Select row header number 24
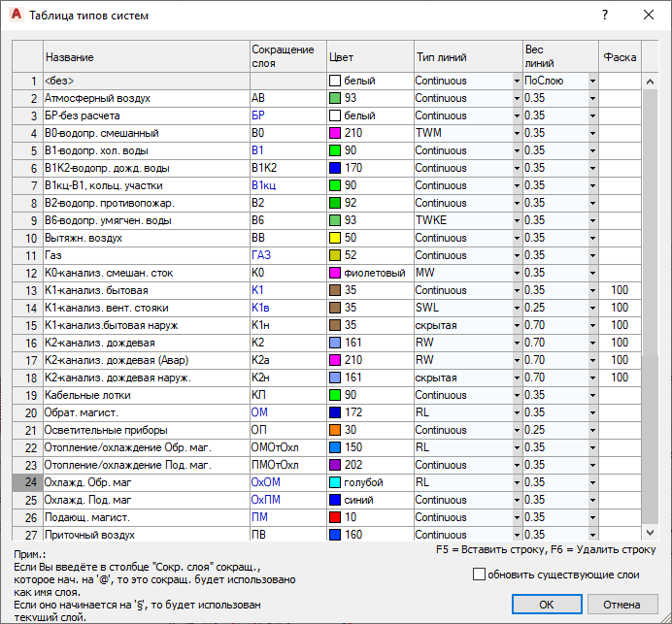Screen dimensions: 672x624 (27, 482)
